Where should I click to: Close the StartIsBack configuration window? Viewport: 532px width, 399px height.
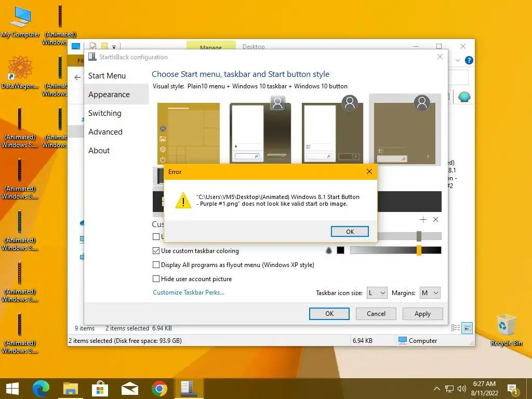coord(440,57)
